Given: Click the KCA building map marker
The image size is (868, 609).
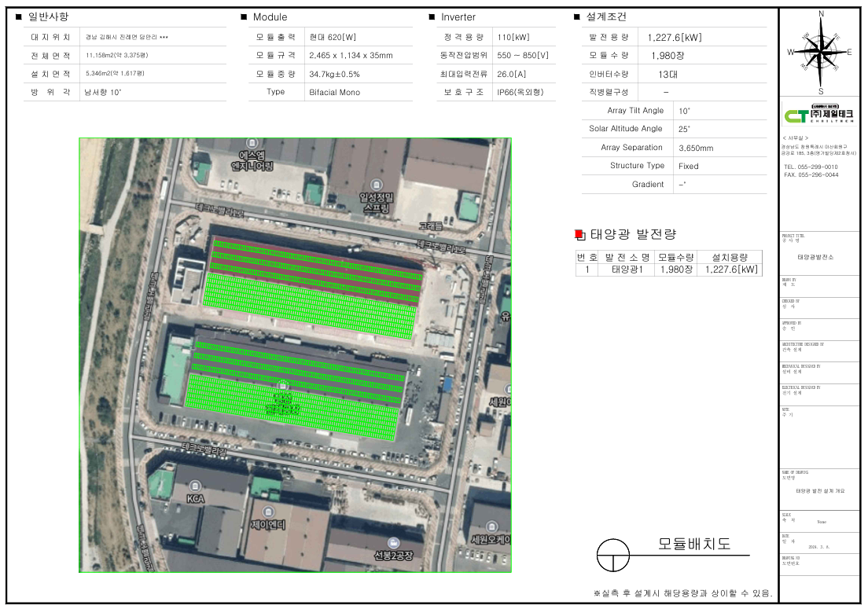Looking at the screenshot, I should pyautogui.click(x=195, y=486).
